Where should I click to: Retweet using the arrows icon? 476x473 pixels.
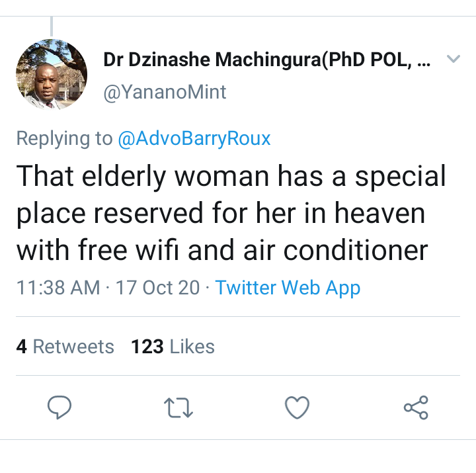pos(178,408)
